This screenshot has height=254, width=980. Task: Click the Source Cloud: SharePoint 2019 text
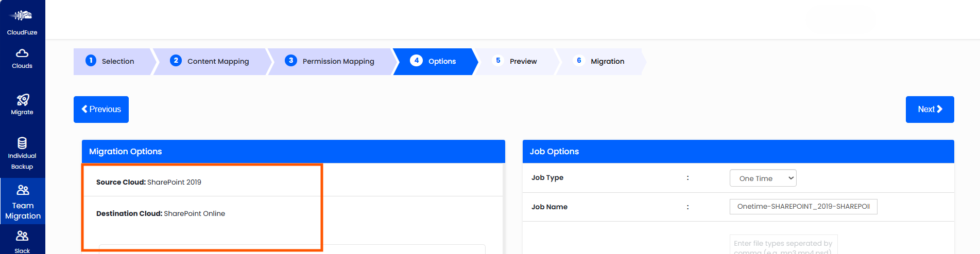click(149, 182)
